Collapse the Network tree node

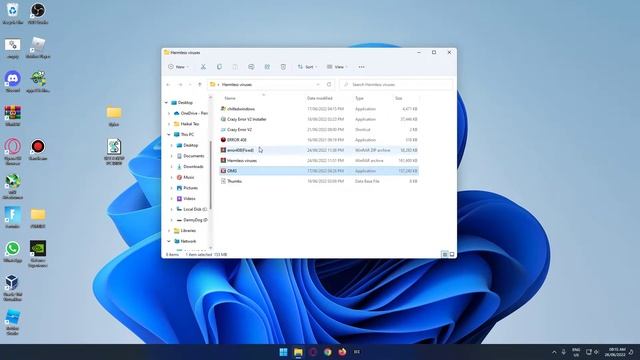[169, 241]
